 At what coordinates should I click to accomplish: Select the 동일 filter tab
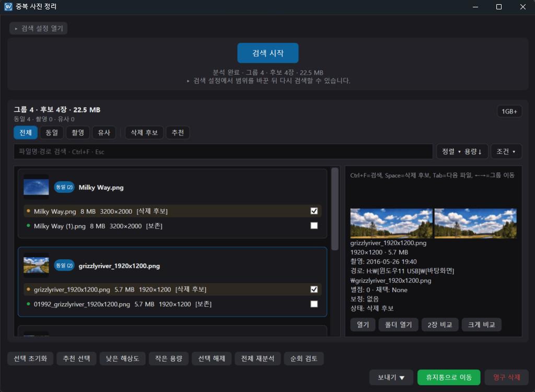coord(52,132)
